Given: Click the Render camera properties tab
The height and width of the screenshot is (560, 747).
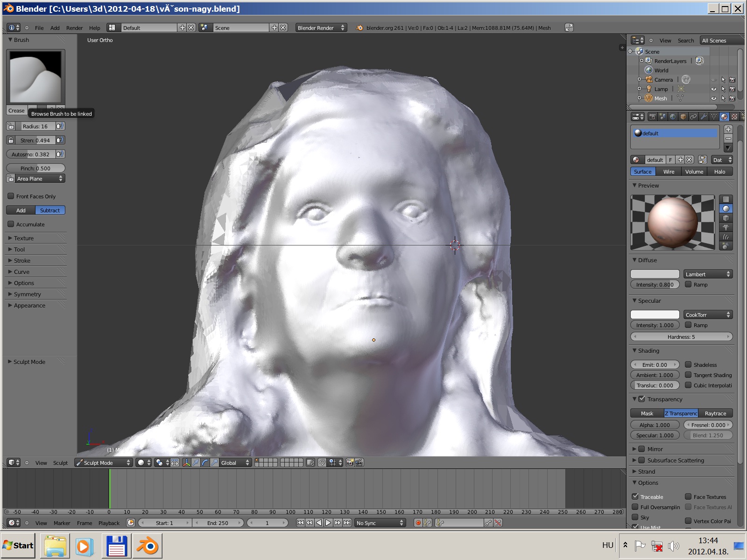Looking at the screenshot, I should click(x=653, y=117).
